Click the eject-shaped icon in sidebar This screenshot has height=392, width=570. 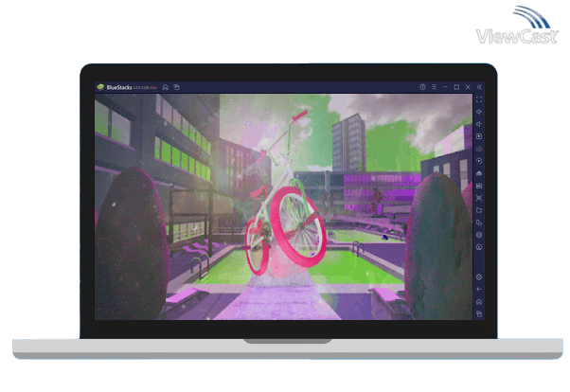(479, 173)
